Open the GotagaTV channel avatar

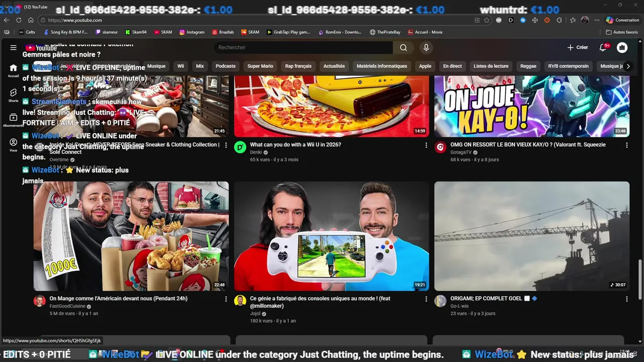(x=440, y=147)
